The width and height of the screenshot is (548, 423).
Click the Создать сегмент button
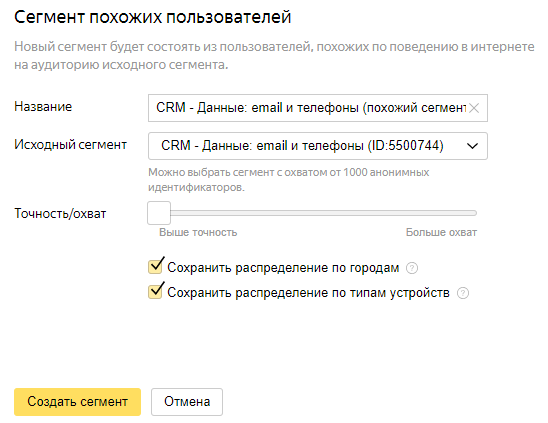77,402
